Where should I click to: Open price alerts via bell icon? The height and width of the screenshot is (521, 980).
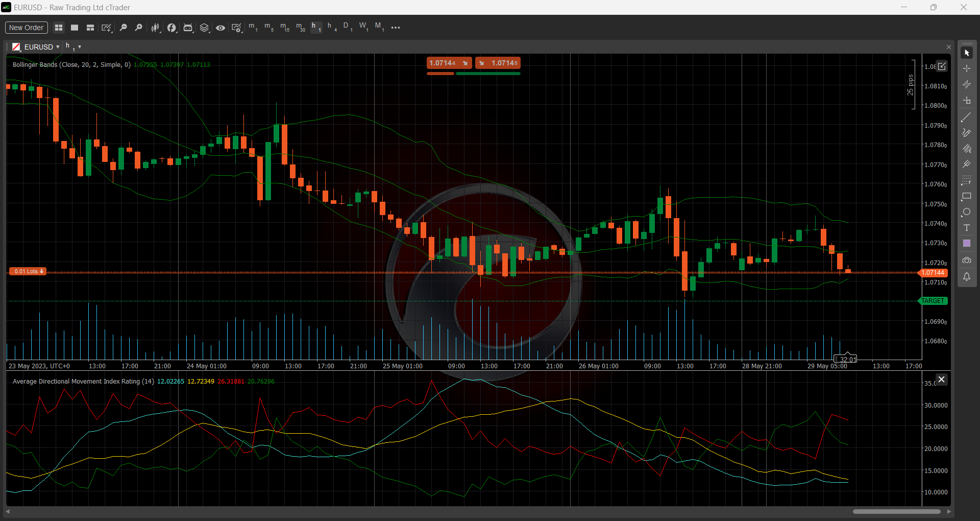click(966, 277)
